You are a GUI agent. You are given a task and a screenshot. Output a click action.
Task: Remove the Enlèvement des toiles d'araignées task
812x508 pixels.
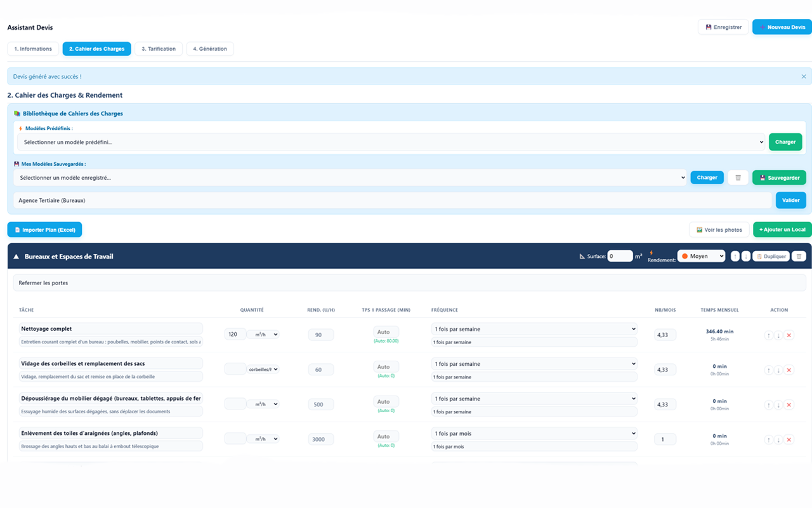pos(789,439)
